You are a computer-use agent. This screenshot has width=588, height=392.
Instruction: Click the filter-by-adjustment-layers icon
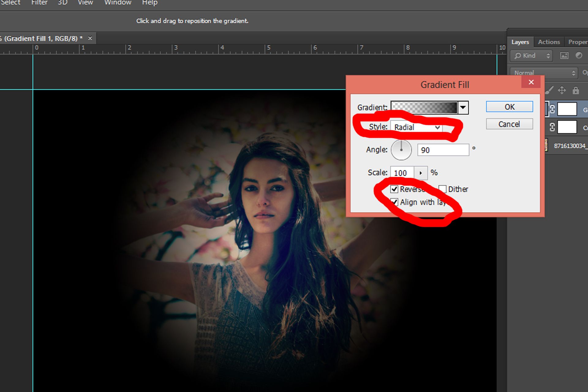(579, 55)
